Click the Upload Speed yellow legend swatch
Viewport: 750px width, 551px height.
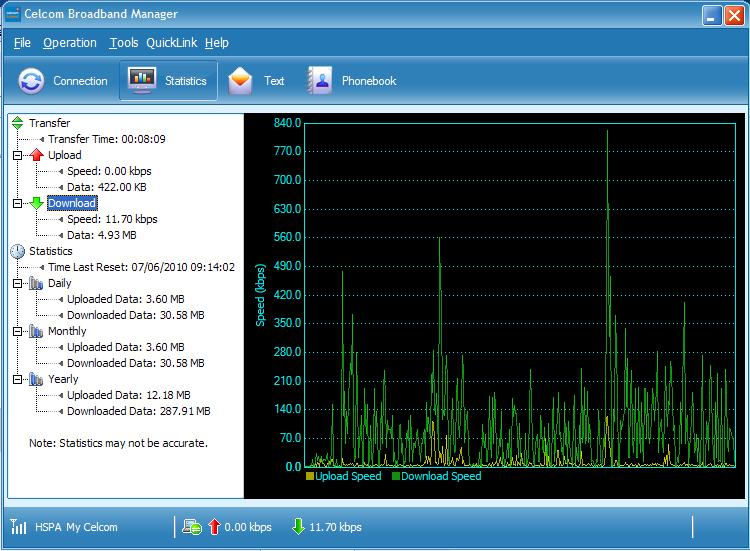[x=310, y=476]
